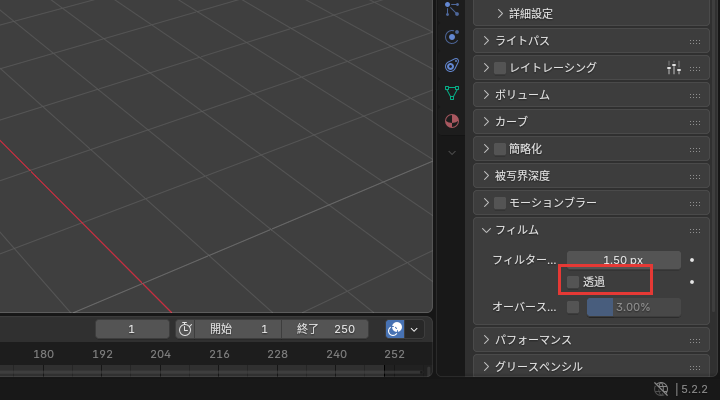Image resolution: width=720 pixels, height=400 pixels.
Task: Open the Ray Tracing preset settings icon
Action: click(674, 68)
